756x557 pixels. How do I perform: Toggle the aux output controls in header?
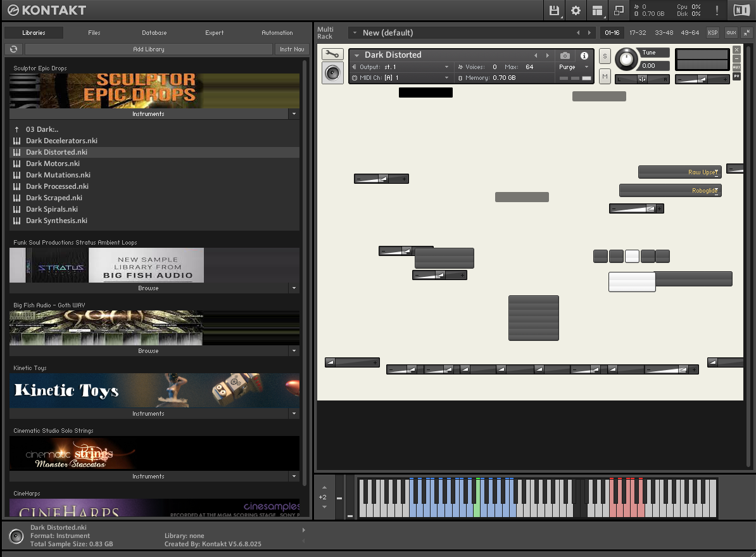coord(731,33)
